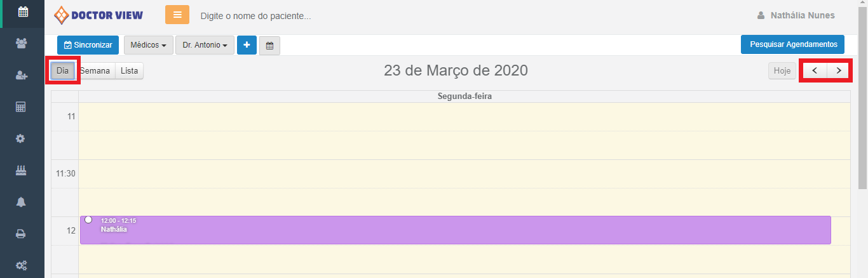Toggle the status circle on Nathália's appointment
Image resolution: width=868 pixels, height=278 pixels.
coord(88,220)
